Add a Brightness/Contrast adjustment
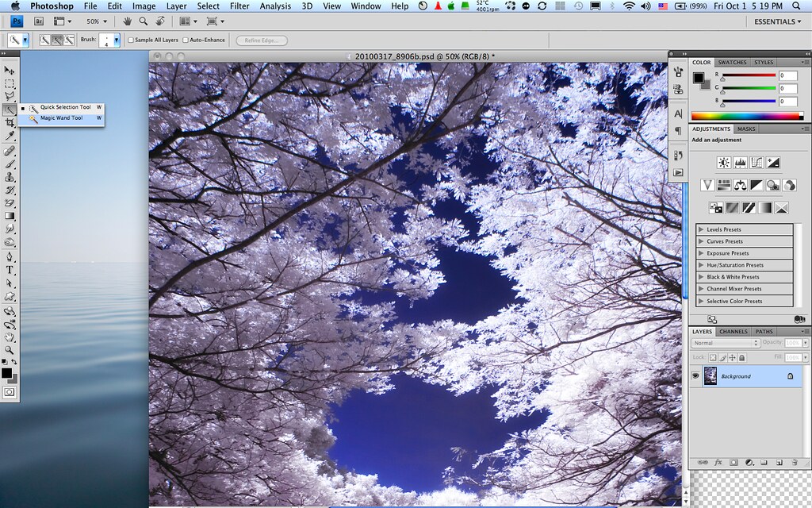 pos(723,163)
